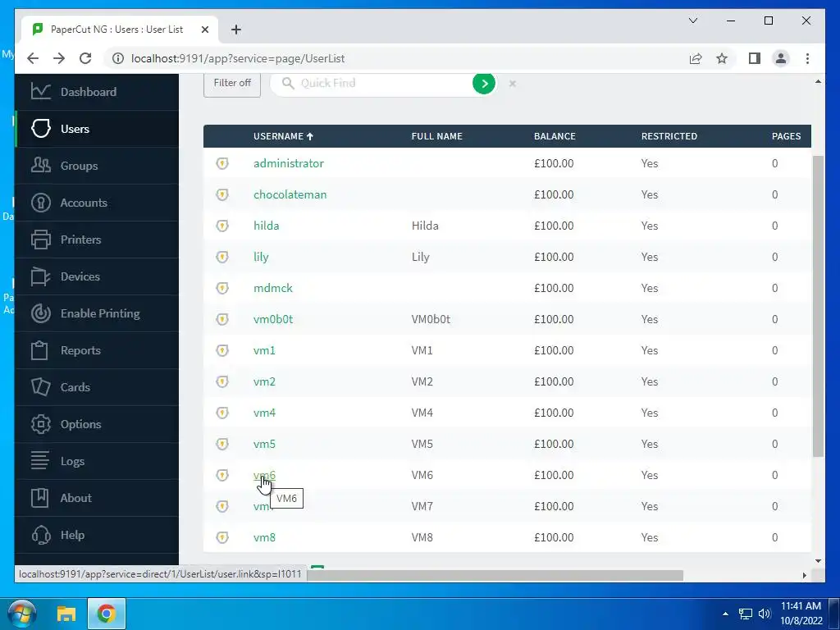Screen dimensions: 840x630
Task: Go back with the browser back arrow
Action: (33, 58)
